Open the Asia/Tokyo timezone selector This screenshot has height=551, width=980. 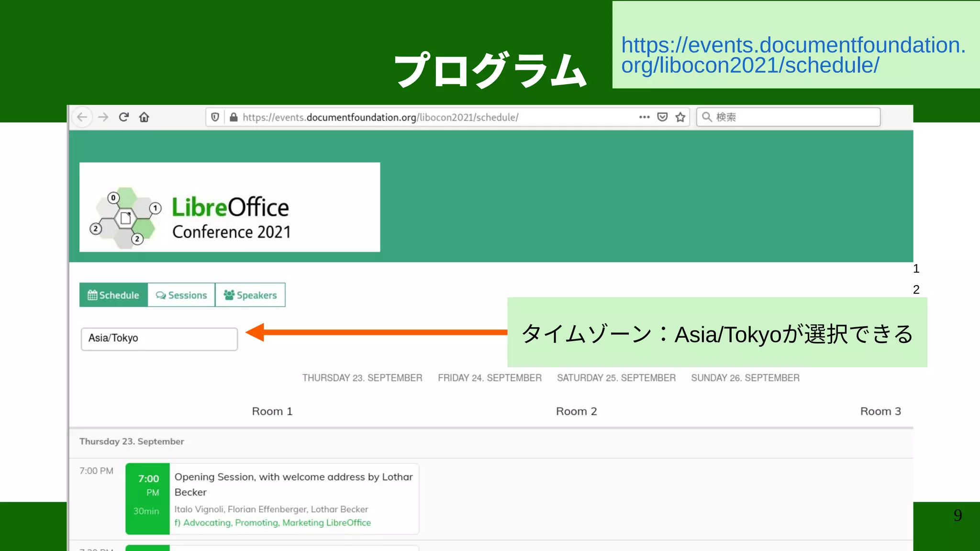[159, 339]
